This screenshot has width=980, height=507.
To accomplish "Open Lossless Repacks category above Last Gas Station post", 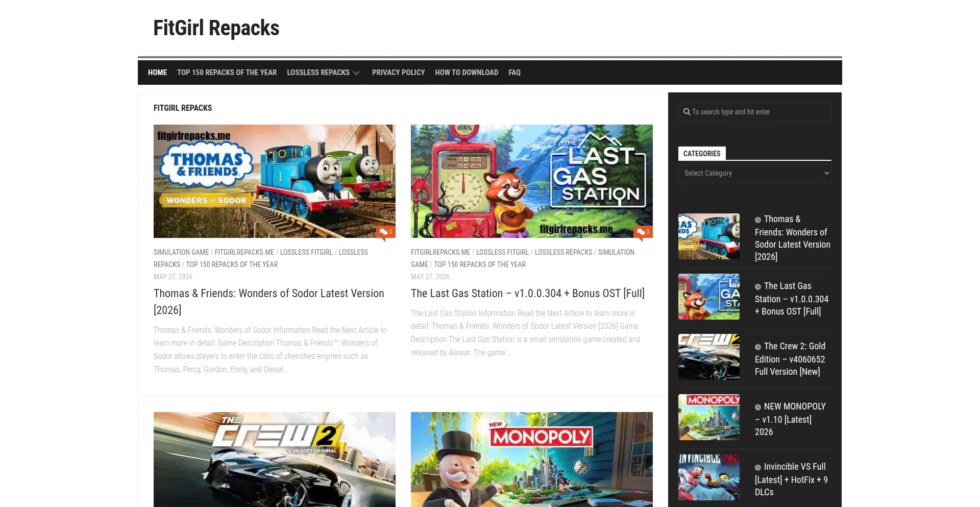I will click(563, 252).
